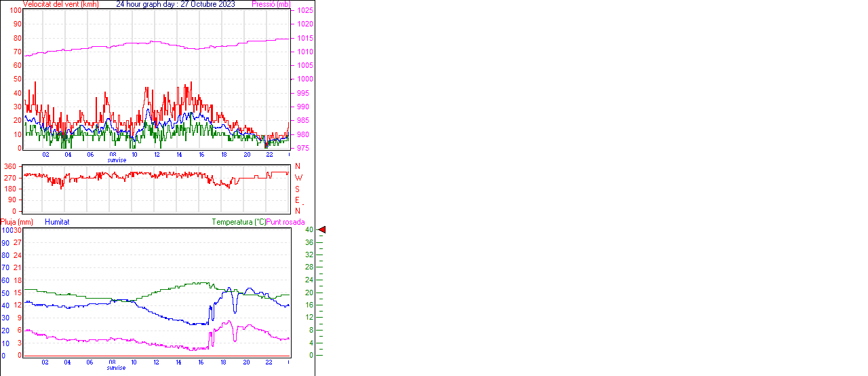The height and width of the screenshot is (376, 868).
Task: Click the 'Velocitat del vent (kmh)' axis label
Action: coord(60,4)
